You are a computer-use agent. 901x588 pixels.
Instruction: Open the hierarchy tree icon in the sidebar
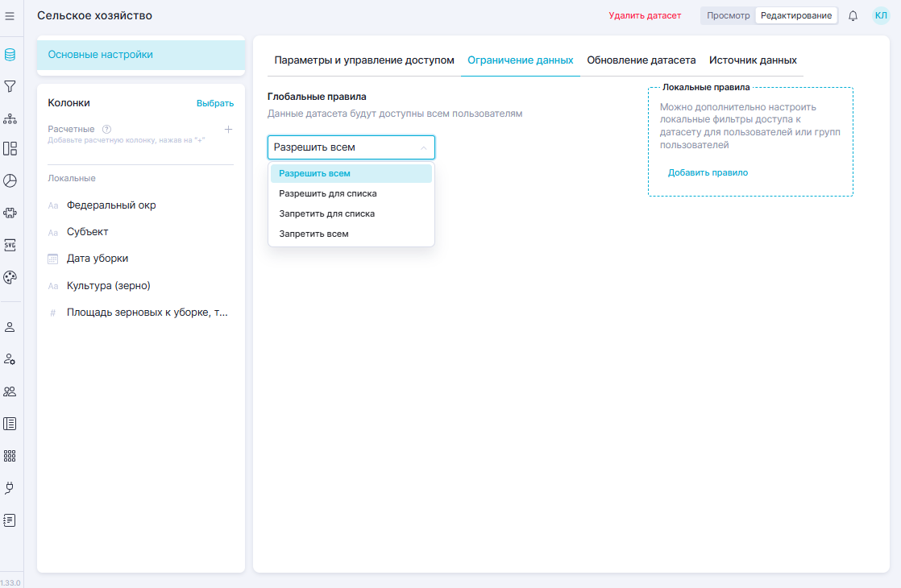click(10, 118)
